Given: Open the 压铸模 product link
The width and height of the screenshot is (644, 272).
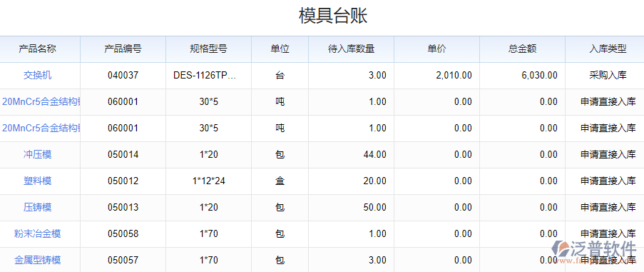Looking at the screenshot, I should 37,207.
